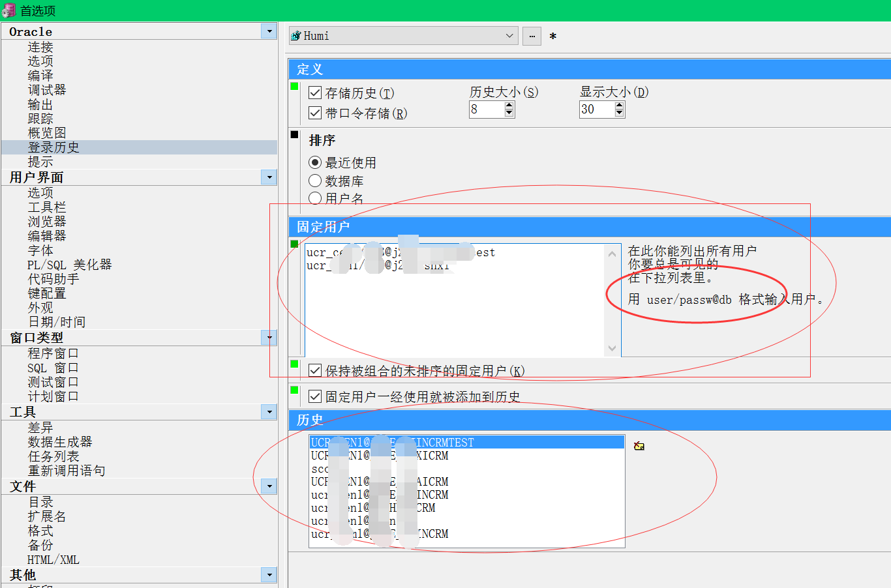Open 跟踪 preferences page
The image size is (891, 588).
(x=40, y=119)
